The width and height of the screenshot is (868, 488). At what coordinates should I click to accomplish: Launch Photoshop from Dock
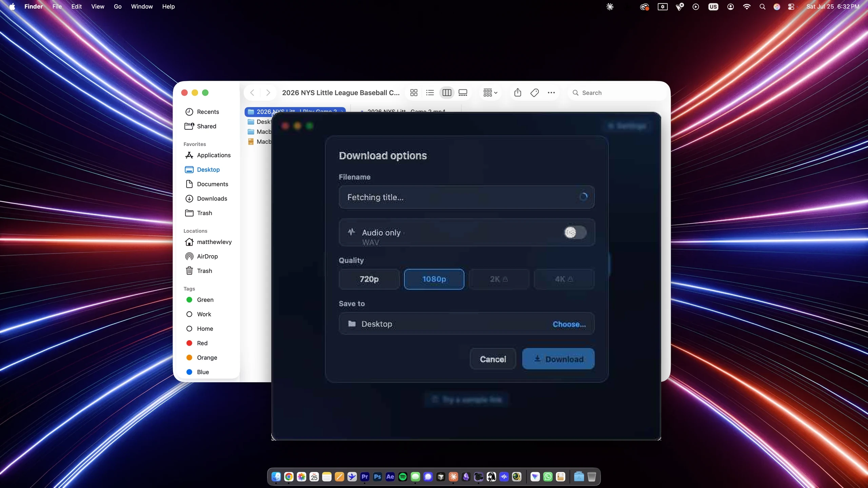coord(377,477)
